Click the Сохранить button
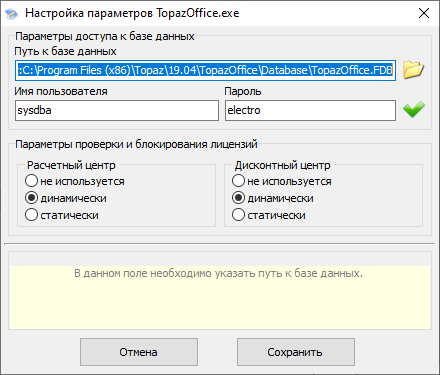 [296, 352]
